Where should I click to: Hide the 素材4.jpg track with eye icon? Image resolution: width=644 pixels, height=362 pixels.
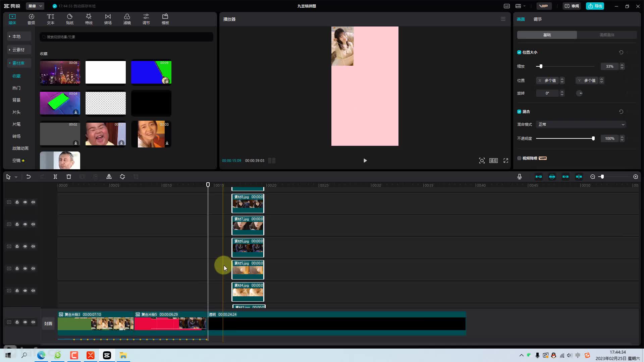[x=25, y=291]
